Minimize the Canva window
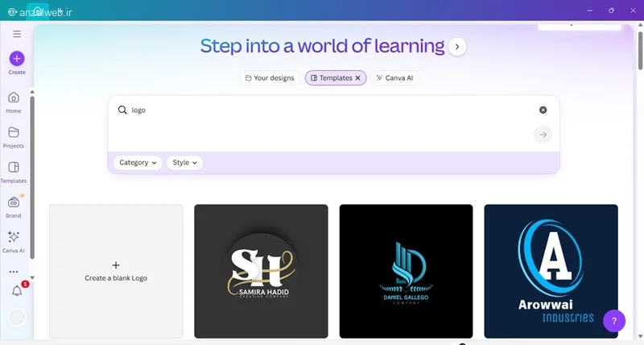The height and width of the screenshot is (345, 644). tap(590, 10)
